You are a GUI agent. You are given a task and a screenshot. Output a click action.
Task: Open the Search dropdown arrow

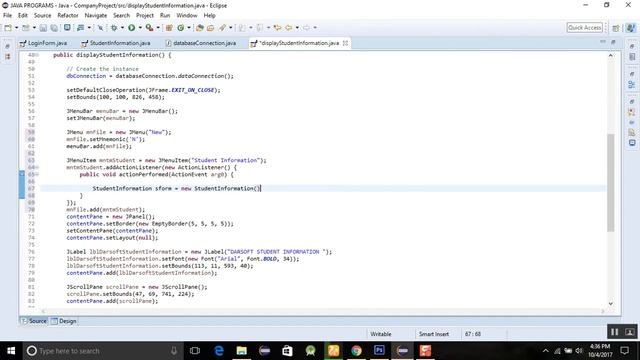coord(230,28)
